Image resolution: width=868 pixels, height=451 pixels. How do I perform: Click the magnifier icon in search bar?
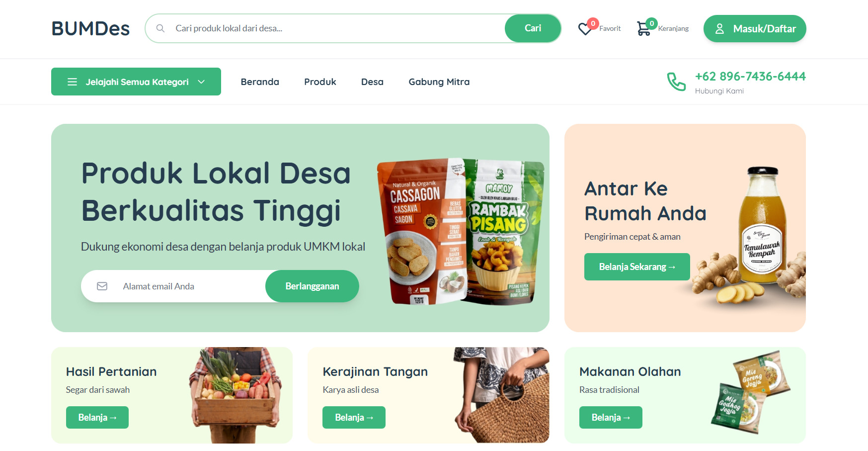(x=160, y=28)
